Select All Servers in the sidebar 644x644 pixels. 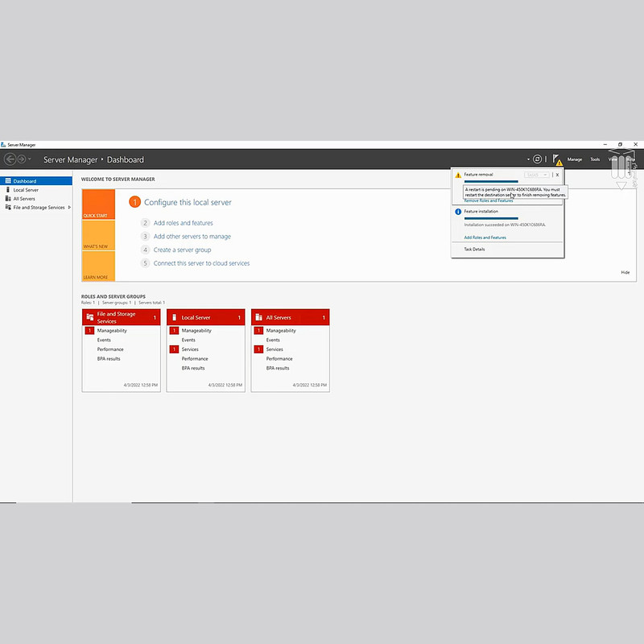pyautogui.click(x=36, y=199)
